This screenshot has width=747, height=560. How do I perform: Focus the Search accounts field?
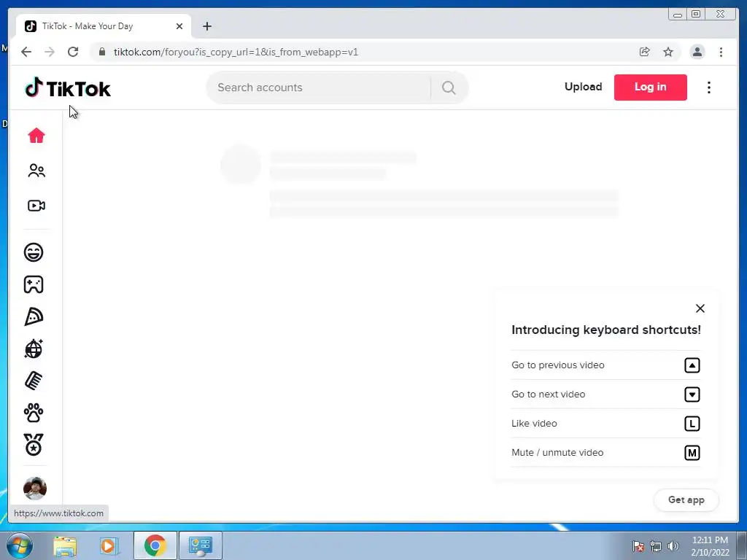320,87
